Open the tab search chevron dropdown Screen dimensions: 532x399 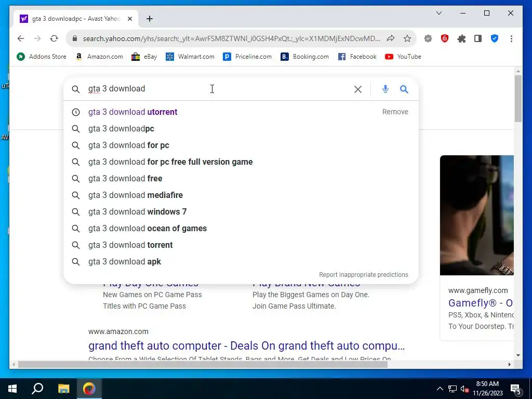tap(438, 13)
